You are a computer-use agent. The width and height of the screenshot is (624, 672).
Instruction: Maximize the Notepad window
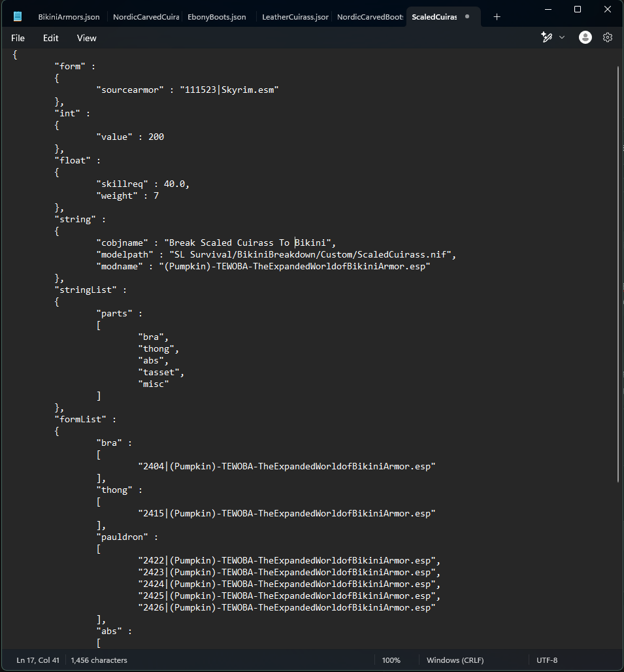pos(578,9)
